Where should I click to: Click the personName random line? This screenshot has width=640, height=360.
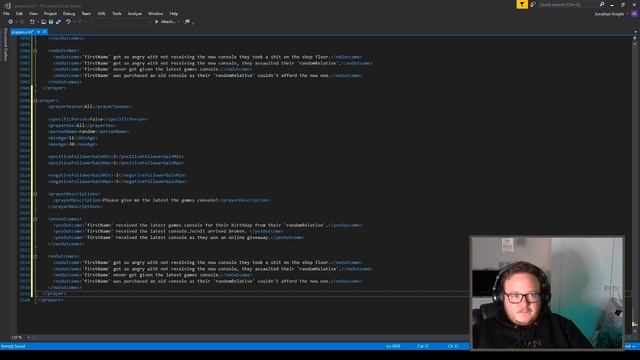coord(88,131)
